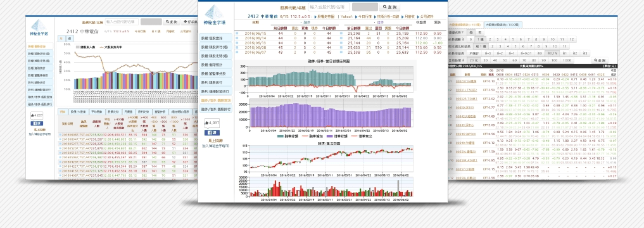The height and width of the screenshot is (228, 644).
Task: Select the 是 option for 連續成長
Action: coord(470,32)
